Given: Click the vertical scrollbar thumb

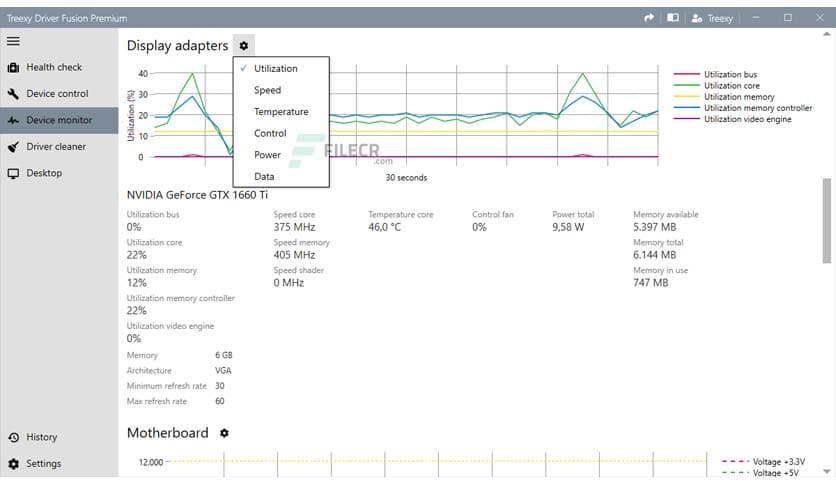Looking at the screenshot, I should coord(826,221).
